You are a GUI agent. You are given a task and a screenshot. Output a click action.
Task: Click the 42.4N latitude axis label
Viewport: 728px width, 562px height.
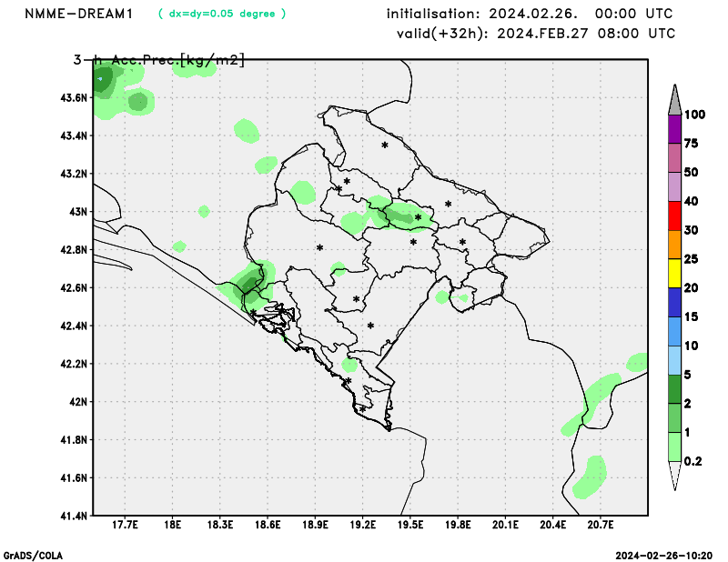74,326
